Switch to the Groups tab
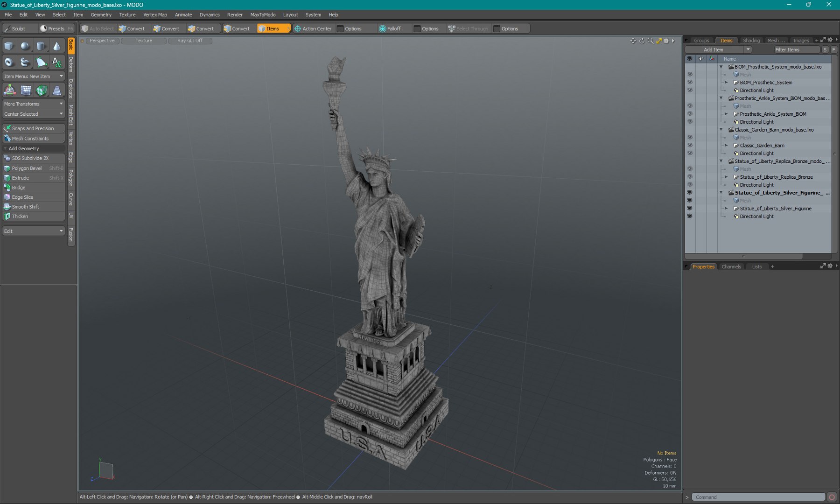The height and width of the screenshot is (504, 840). [701, 41]
